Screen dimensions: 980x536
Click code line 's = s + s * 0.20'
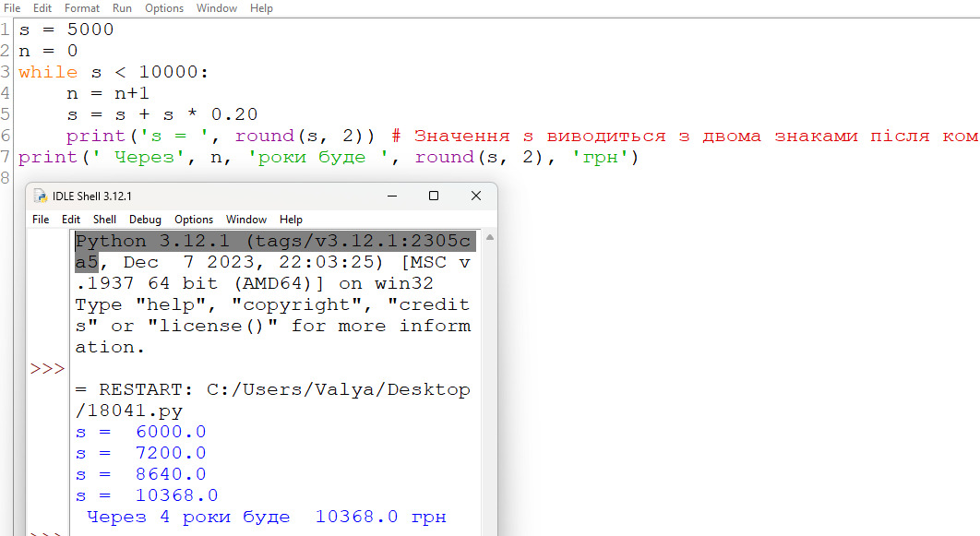tap(161, 114)
